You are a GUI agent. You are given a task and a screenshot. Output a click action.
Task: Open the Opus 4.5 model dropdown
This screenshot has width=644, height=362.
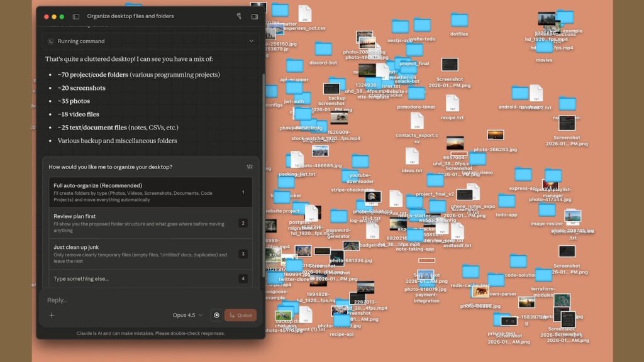click(x=187, y=315)
